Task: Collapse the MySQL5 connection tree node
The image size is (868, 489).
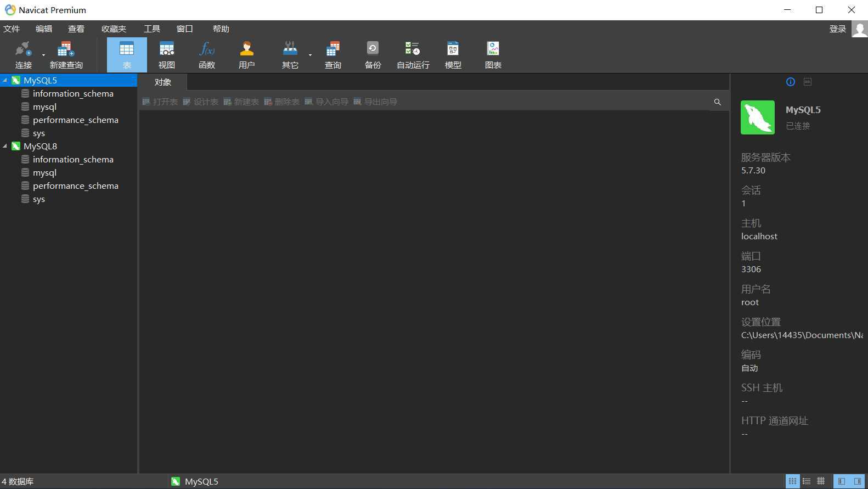Action: tap(5, 80)
